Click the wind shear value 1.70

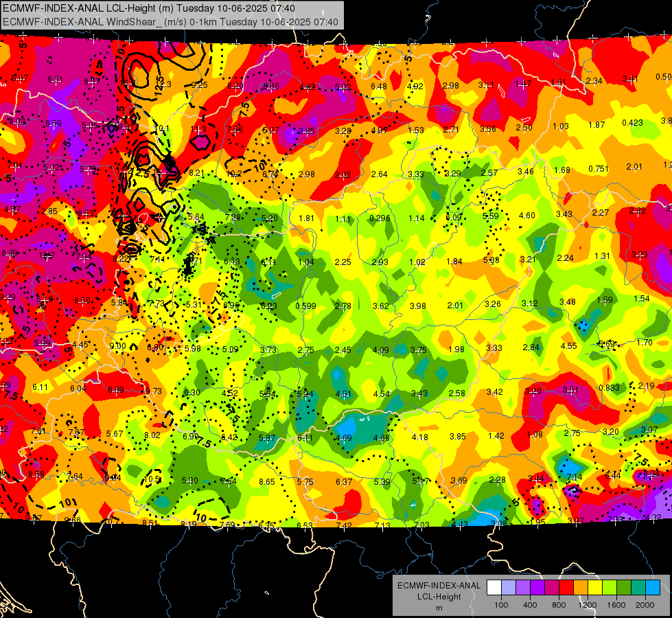pyautogui.click(x=644, y=342)
